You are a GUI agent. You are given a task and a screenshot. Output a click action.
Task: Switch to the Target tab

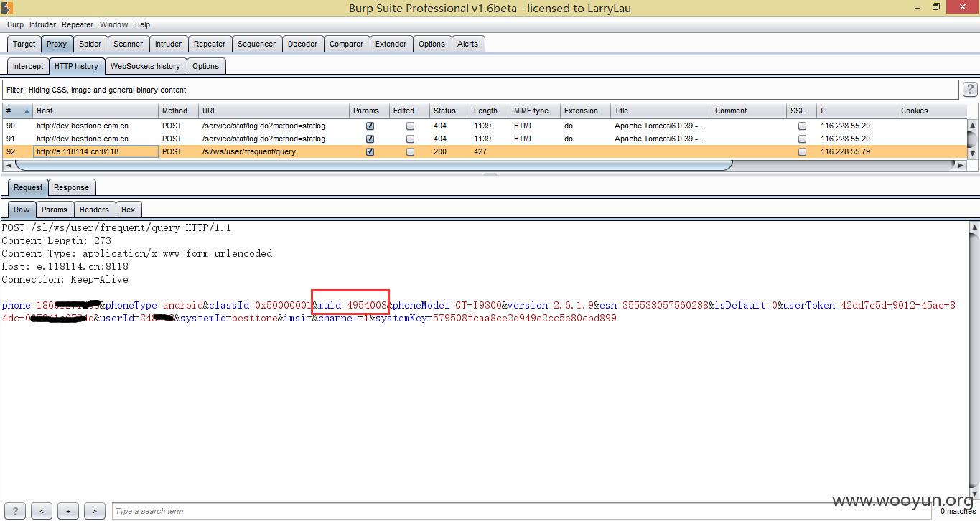point(24,44)
